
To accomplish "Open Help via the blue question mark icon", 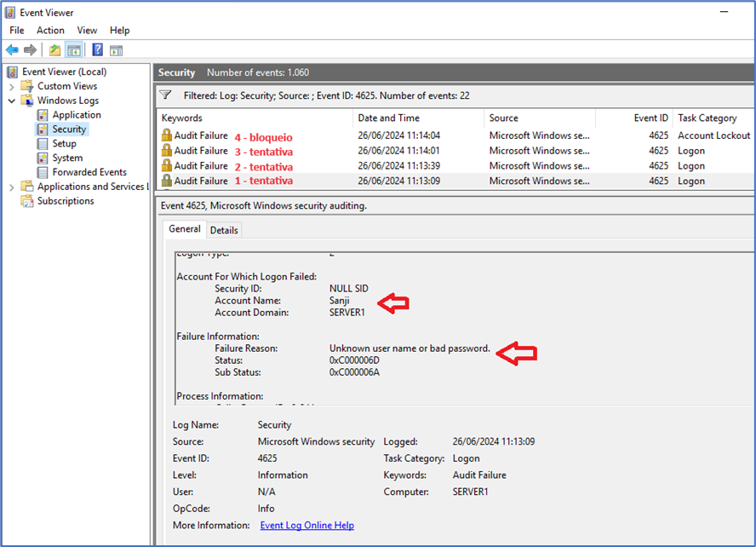I will [98, 50].
